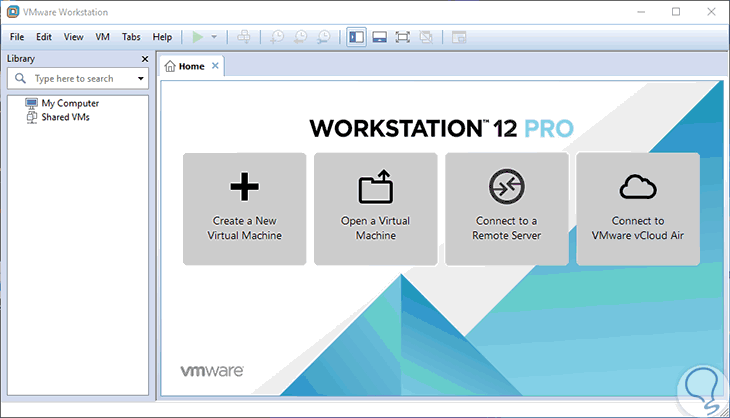Screen dimensions: 730x418
Task: Click the VMware Workstation title bar icon
Action: tap(13, 12)
